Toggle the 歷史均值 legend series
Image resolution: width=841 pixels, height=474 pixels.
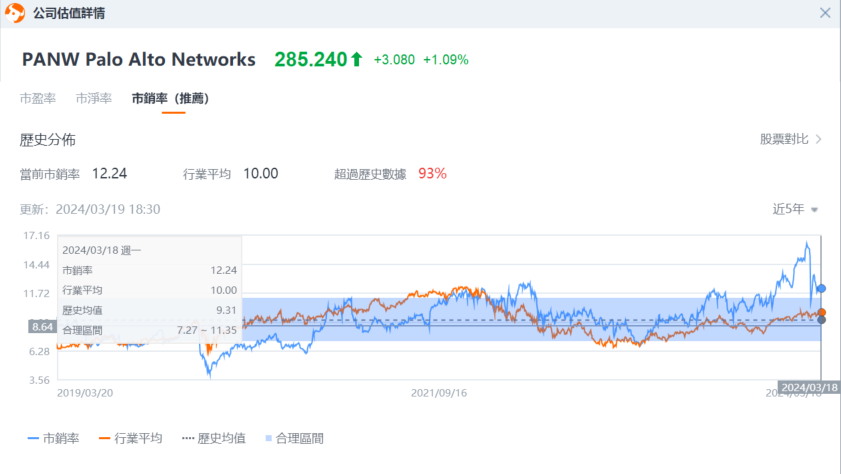tap(213, 439)
